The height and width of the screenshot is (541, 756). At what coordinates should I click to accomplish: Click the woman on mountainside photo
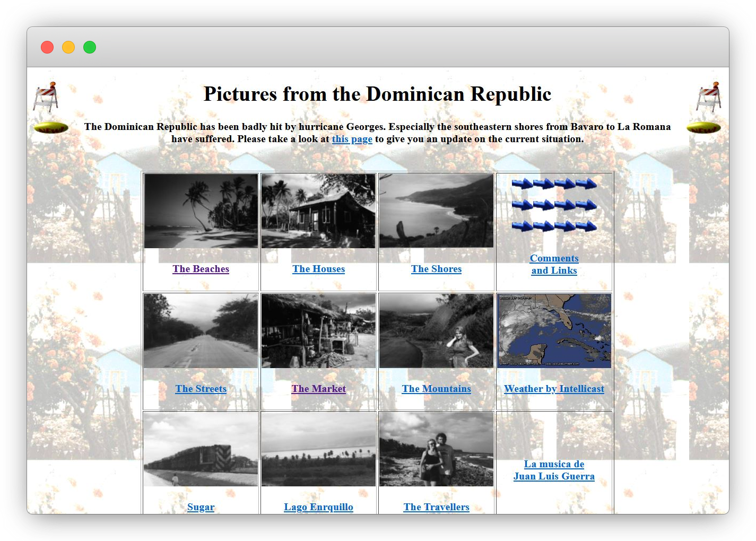coord(437,331)
